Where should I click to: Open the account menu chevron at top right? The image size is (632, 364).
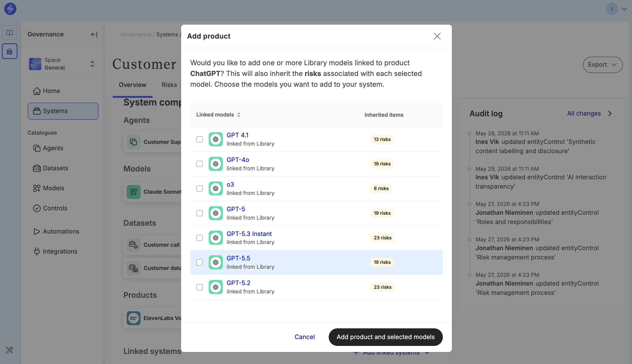624,9
